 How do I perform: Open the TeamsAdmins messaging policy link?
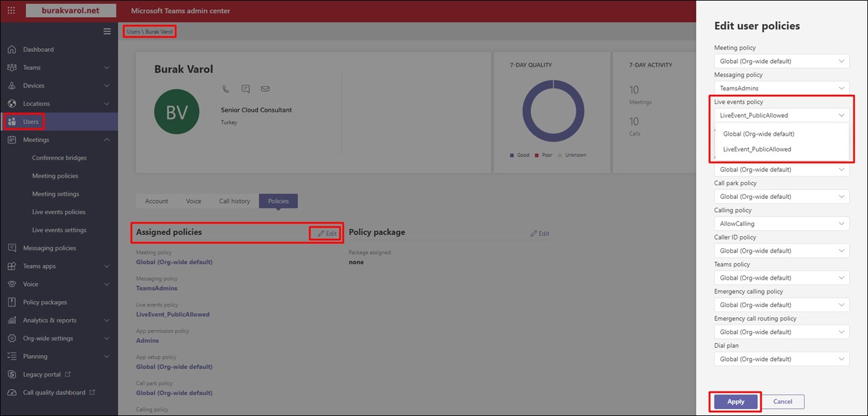click(x=156, y=288)
